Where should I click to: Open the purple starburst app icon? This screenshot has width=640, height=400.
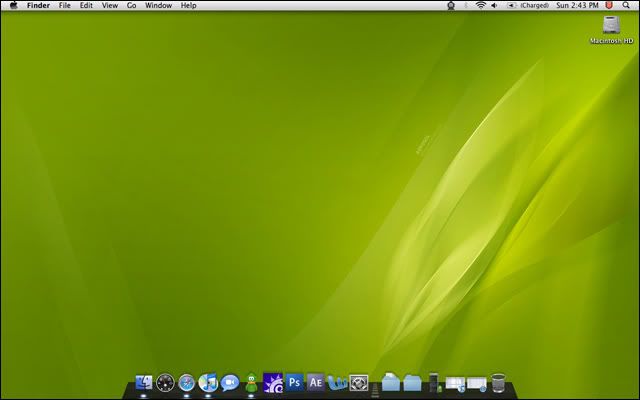[x=273, y=383]
